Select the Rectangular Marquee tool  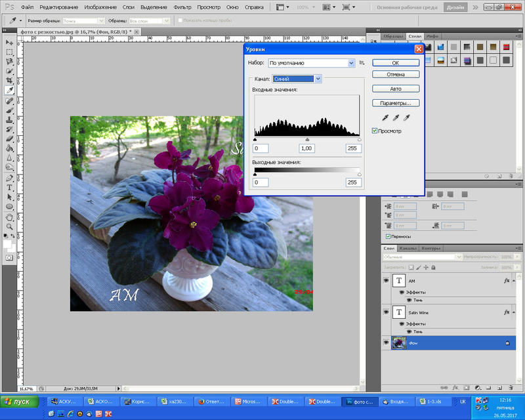click(x=10, y=52)
